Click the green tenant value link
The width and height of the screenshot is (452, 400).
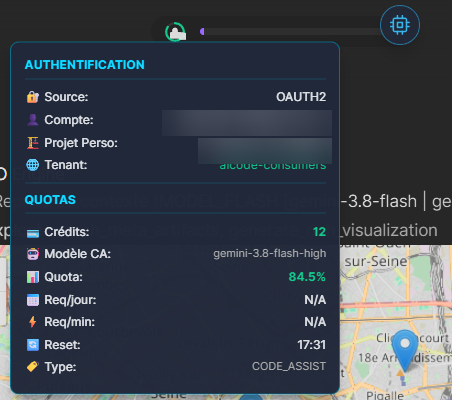[273, 166]
